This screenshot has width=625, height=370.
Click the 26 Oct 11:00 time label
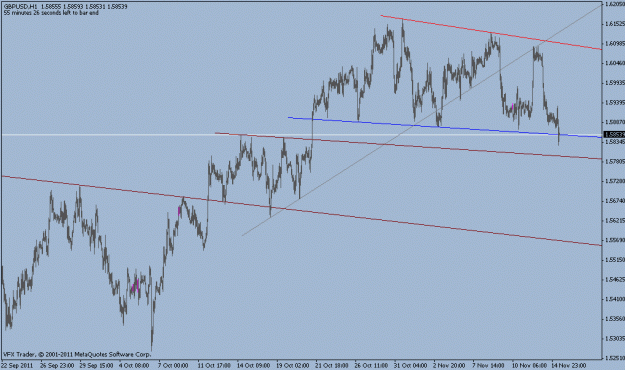(371, 365)
